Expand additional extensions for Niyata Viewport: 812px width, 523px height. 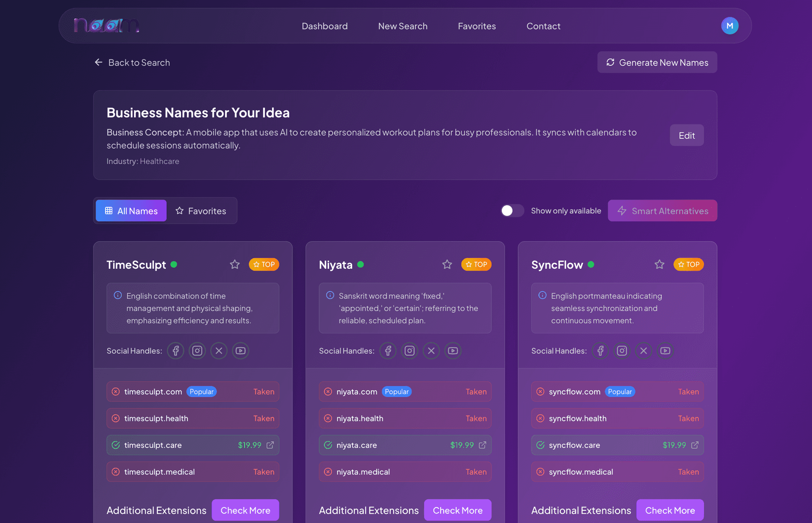tap(458, 510)
